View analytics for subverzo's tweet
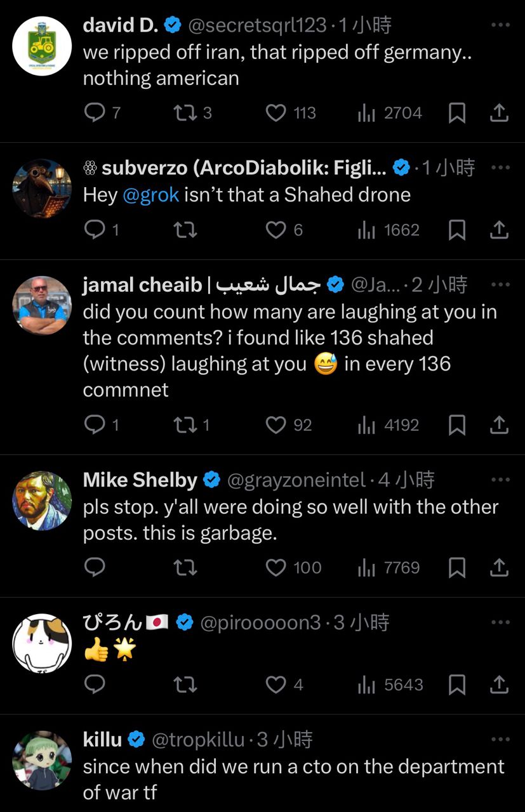Viewport: 525px width, 812px height. tap(368, 230)
